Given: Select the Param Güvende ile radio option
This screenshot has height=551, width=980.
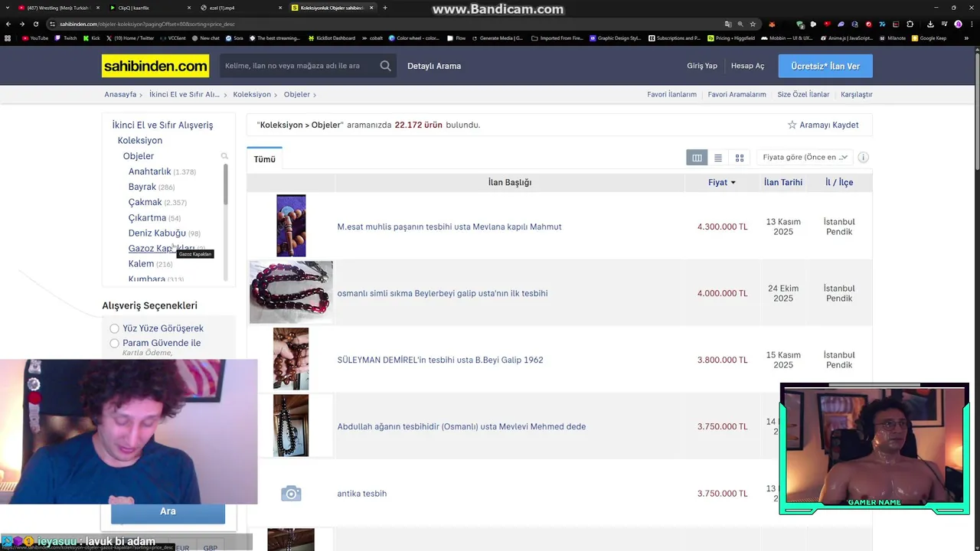Looking at the screenshot, I should [114, 343].
